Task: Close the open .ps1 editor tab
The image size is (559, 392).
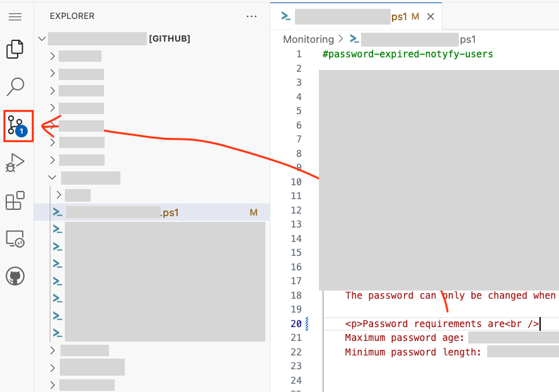Action: point(431,17)
